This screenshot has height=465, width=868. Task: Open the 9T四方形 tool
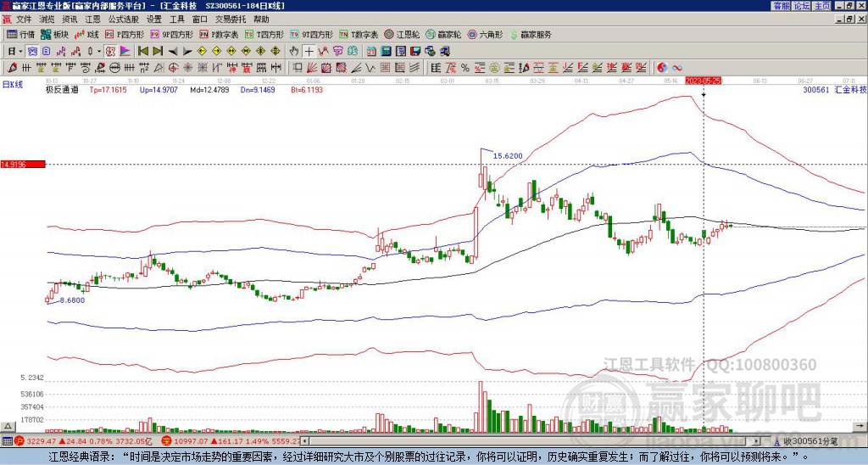[312, 34]
